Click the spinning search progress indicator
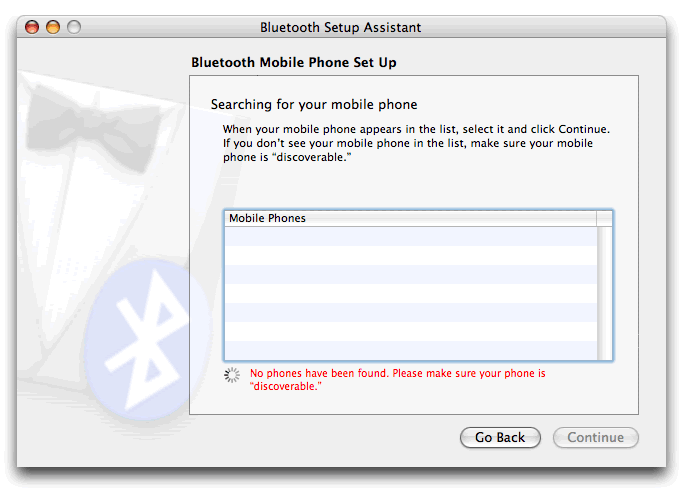688x488 pixels. click(233, 375)
